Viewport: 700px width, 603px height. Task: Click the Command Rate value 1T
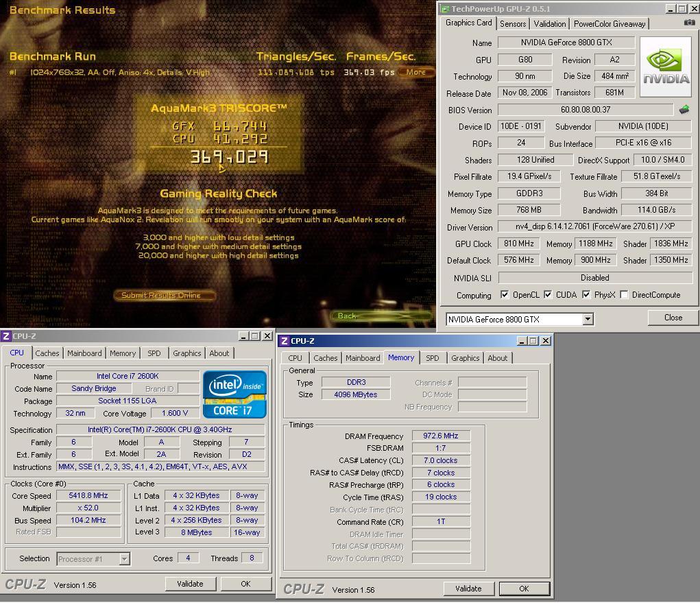click(x=441, y=521)
